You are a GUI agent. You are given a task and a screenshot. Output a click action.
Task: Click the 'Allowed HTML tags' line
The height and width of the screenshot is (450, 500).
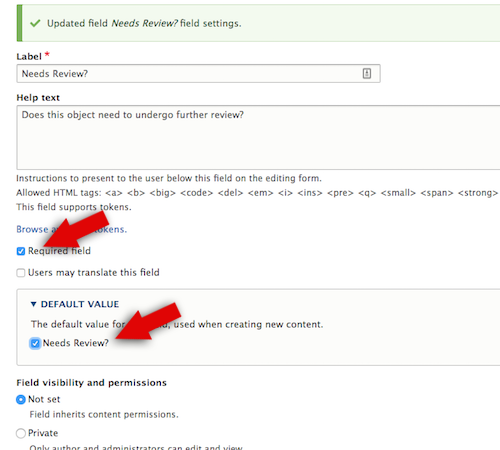tap(257, 193)
